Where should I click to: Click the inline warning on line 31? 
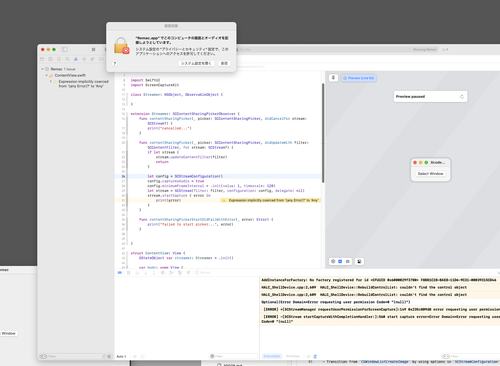tap(271, 200)
